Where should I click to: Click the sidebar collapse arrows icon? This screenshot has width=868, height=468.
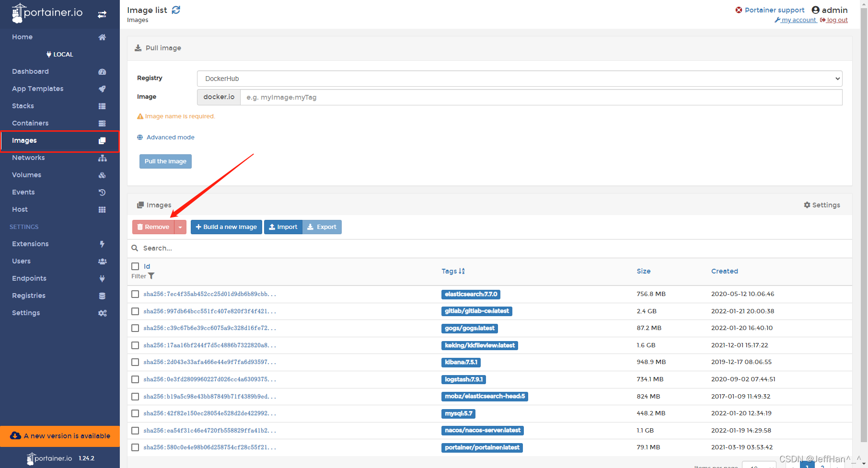coord(102,14)
